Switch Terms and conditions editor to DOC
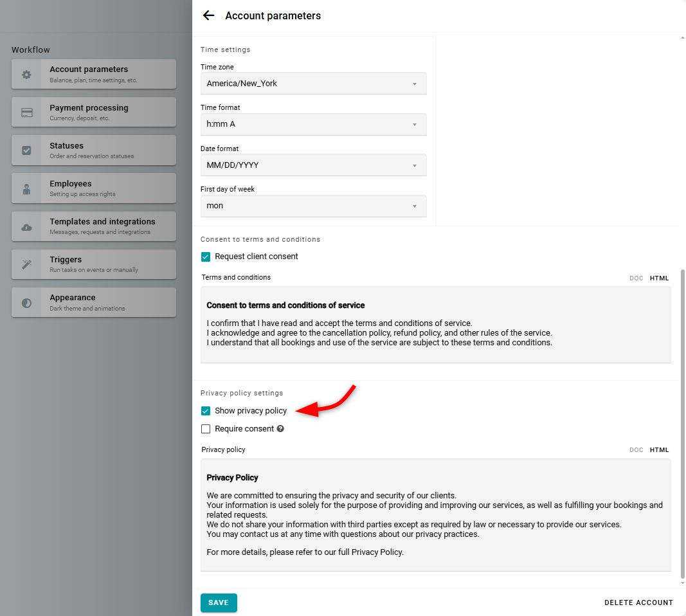Image resolution: width=686 pixels, height=616 pixels. click(x=636, y=278)
